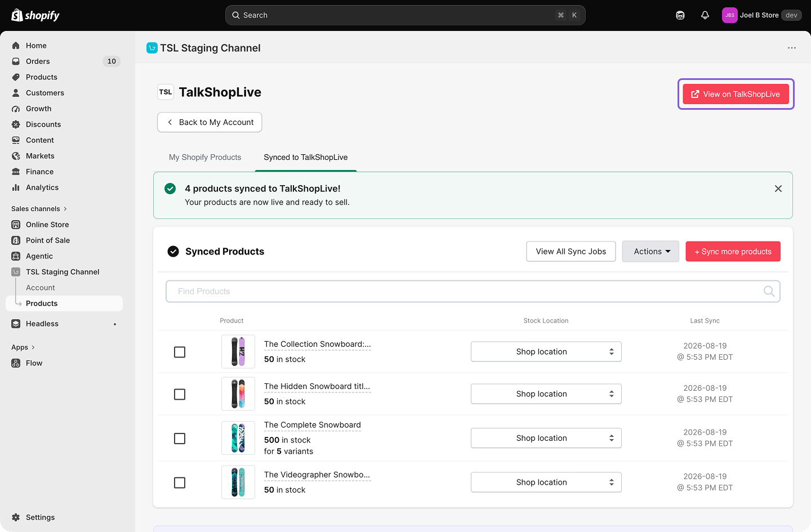Select the Synced to TalkShopLive tab
The width and height of the screenshot is (811, 532).
tap(306, 157)
